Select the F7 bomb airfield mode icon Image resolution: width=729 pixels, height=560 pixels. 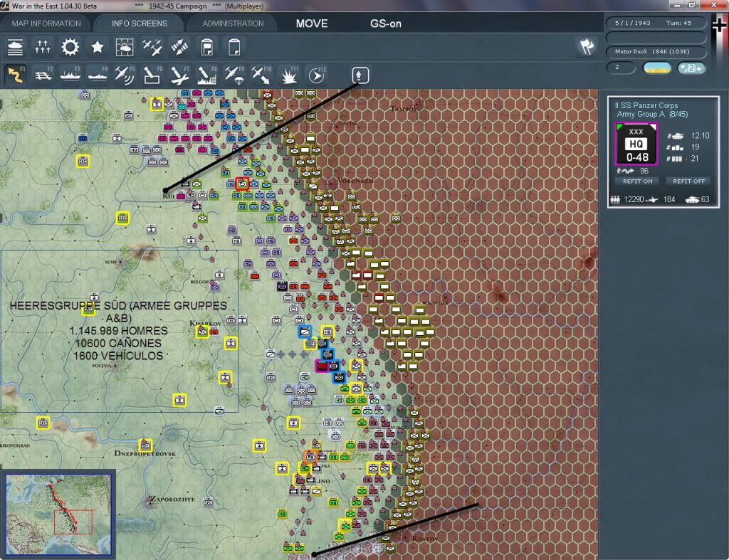click(179, 75)
